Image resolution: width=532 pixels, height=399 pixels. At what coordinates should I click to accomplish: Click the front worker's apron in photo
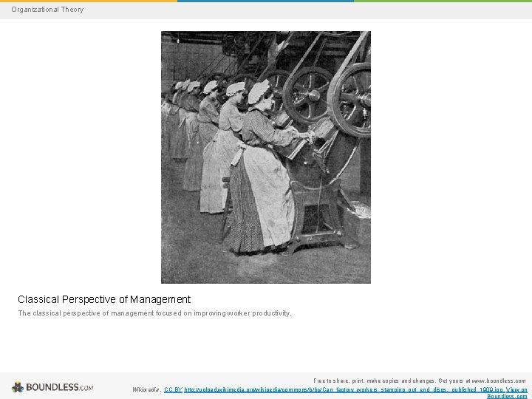tap(270, 195)
